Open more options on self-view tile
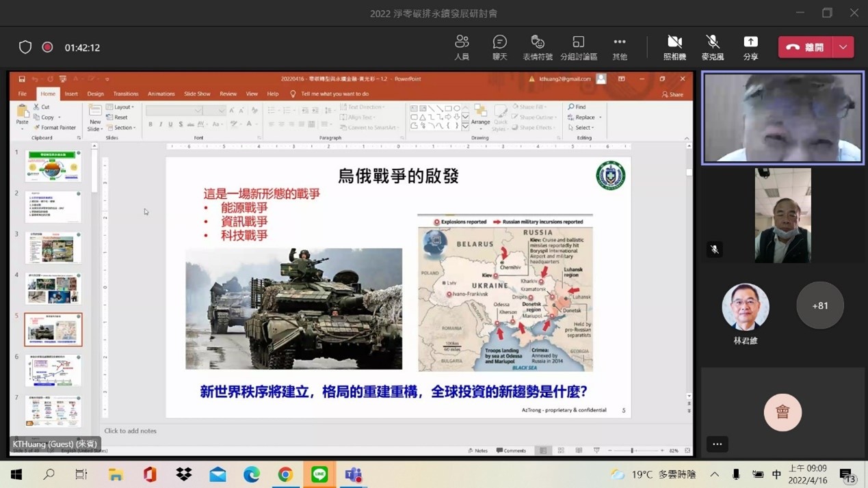The height and width of the screenshot is (488, 868). (x=717, y=444)
